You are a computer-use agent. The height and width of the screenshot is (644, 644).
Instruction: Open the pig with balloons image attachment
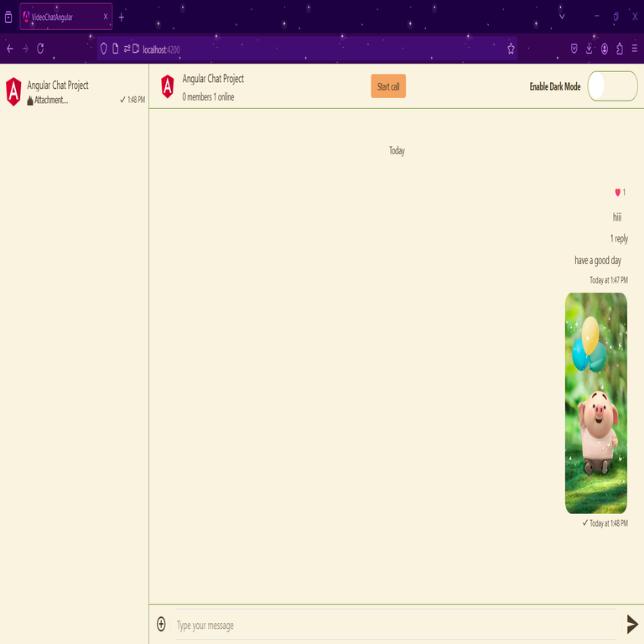click(x=596, y=402)
